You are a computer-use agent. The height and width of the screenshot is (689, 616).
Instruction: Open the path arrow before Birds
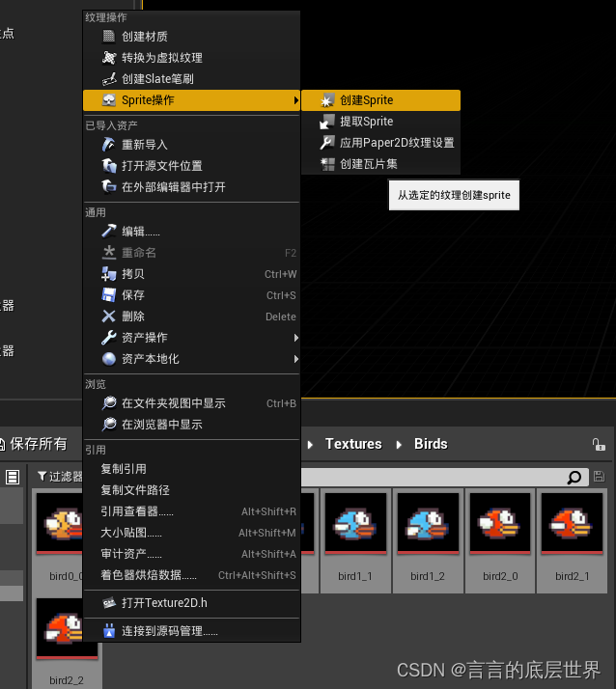coord(399,445)
